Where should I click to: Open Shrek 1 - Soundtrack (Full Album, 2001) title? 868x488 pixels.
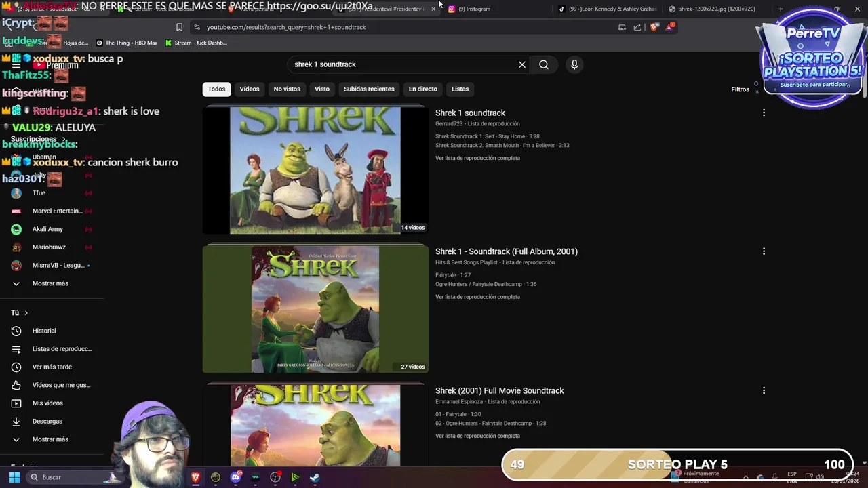pos(507,251)
